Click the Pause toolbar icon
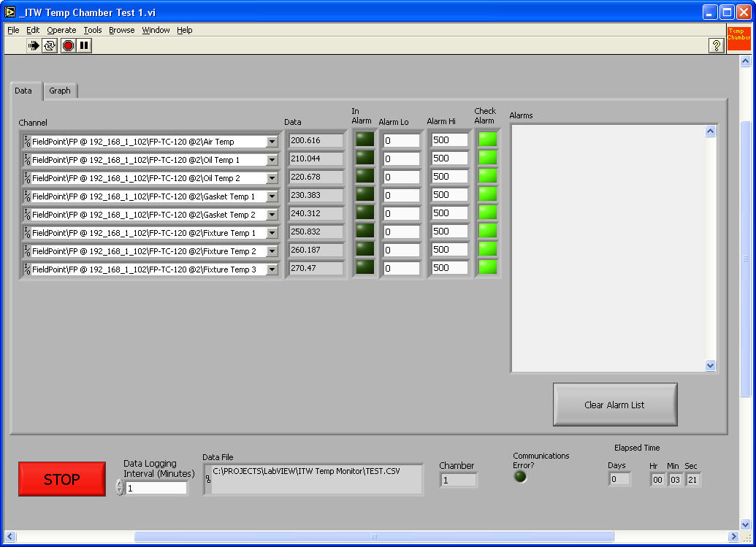756x547 pixels. tap(84, 46)
